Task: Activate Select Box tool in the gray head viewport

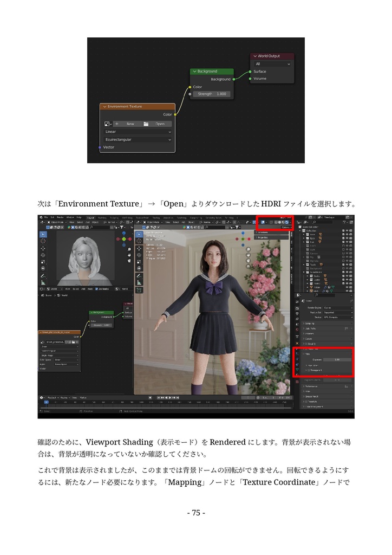Action: (x=43, y=234)
